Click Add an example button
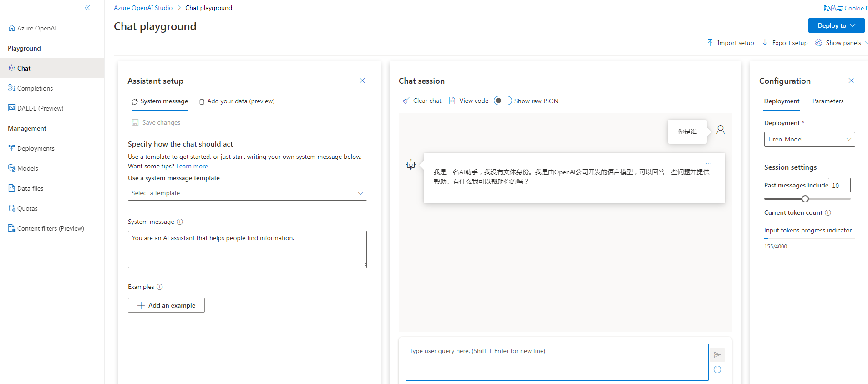Viewport: 868px width, 384px height. 166,305
